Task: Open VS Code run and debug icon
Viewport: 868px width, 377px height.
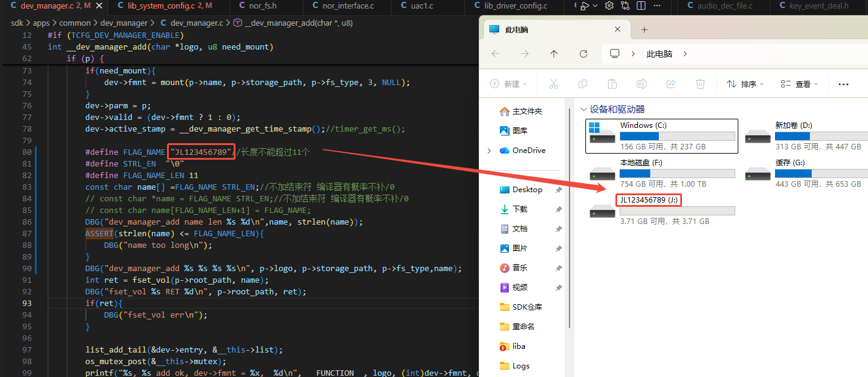Action: click(585, 6)
